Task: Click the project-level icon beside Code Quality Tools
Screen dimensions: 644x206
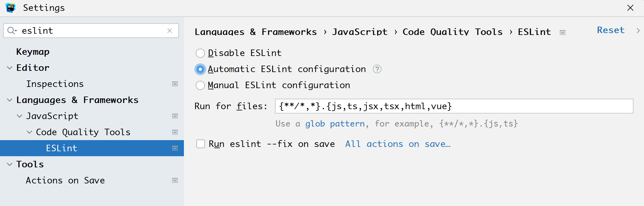Action: coord(175,132)
